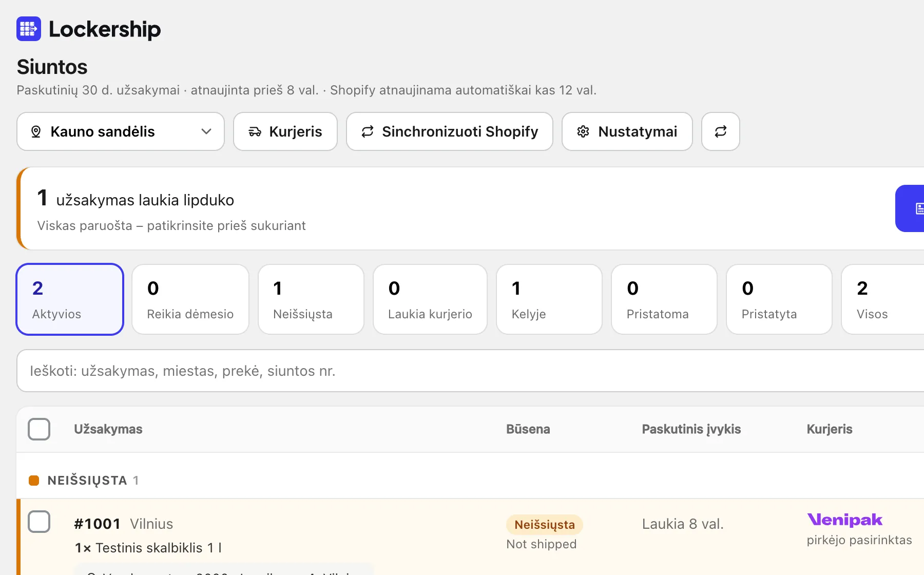Check the order #1001 checkbox
The height and width of the screenshot is (575, 924).
point(39,522)
